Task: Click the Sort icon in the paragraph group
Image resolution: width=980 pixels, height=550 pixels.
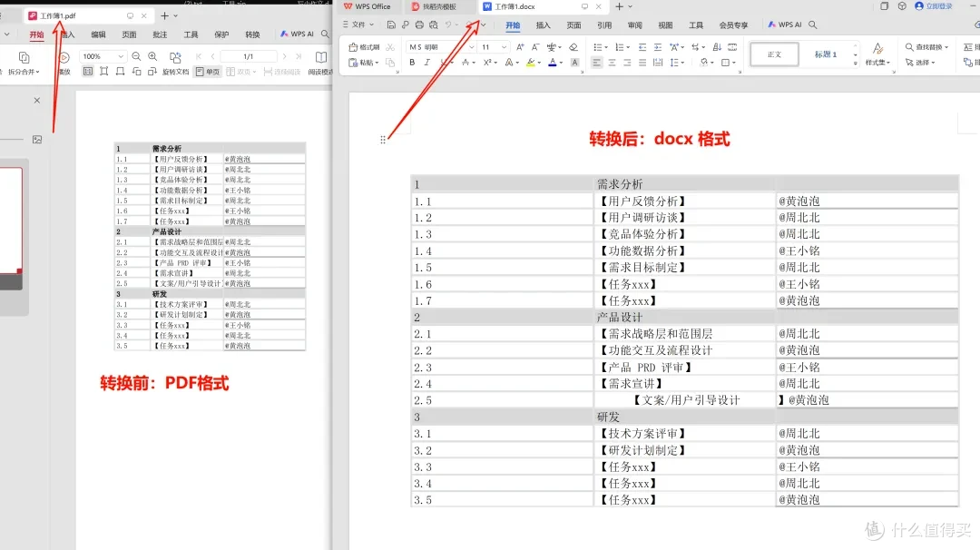Action: [x=717, y=47]
